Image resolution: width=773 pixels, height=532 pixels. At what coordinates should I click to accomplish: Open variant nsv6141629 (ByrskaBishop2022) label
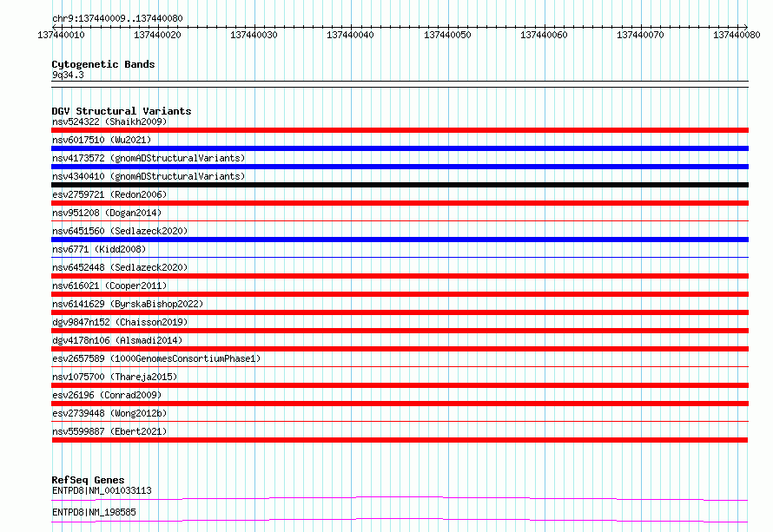tap(128, 304)
